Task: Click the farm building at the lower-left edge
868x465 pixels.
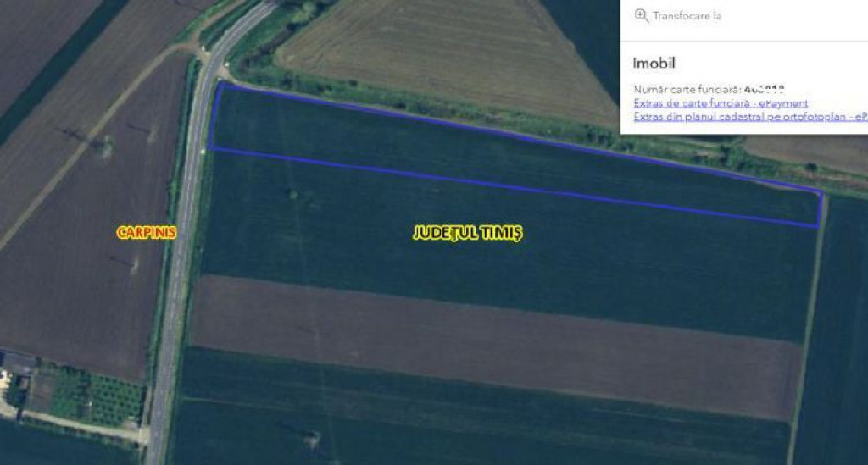Action: 17,365
